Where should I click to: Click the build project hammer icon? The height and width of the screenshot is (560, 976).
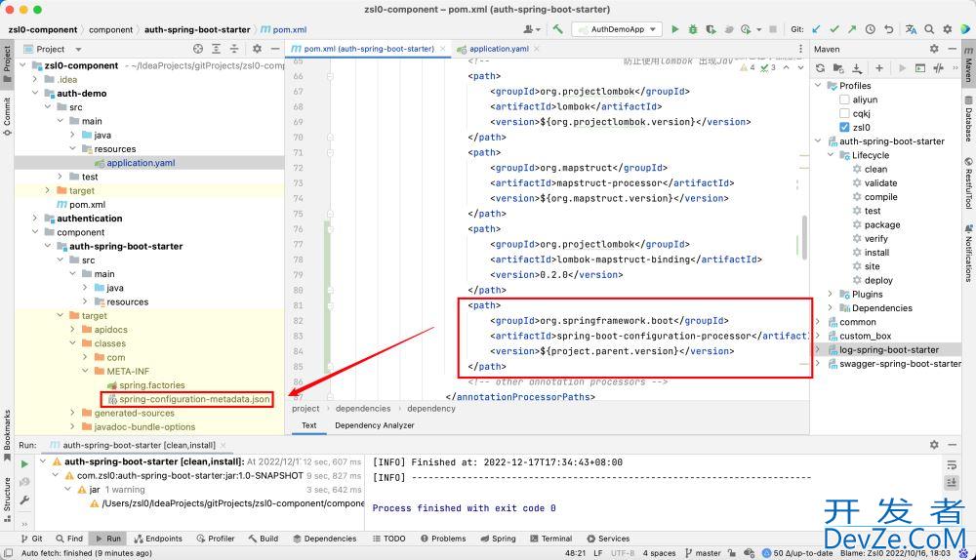557,29
